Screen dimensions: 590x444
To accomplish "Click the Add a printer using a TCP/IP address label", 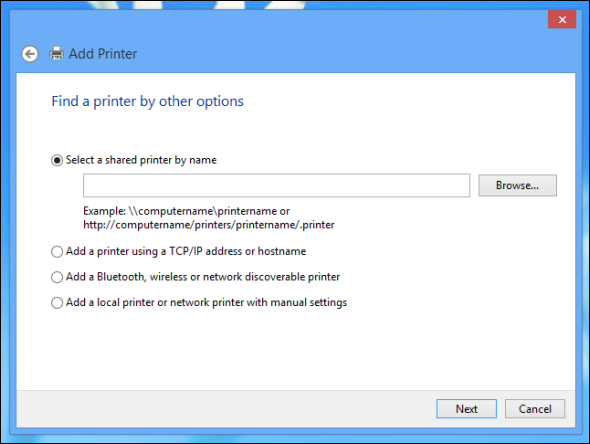I will [186, 251].
